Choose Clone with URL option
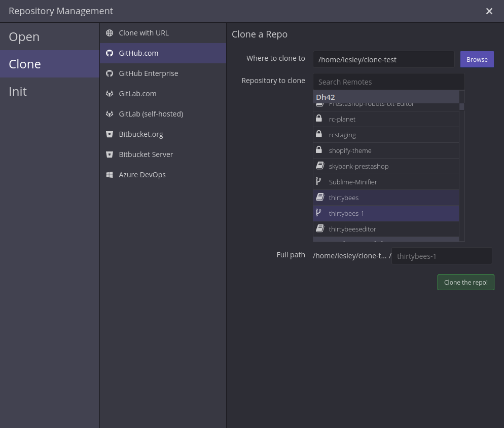Screen dimensions: 504x428 click(163, 33)
